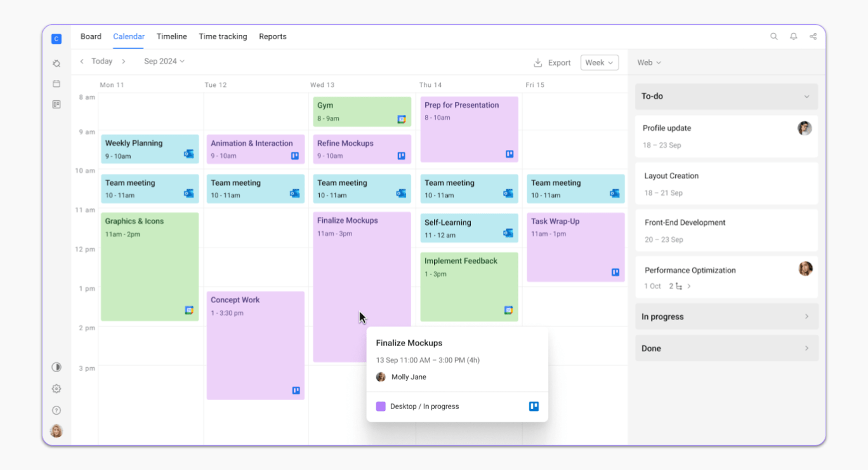The height and width of the screenshot is (470, 868).
Task: Click the Today button
Action: [x=102, y=61]
